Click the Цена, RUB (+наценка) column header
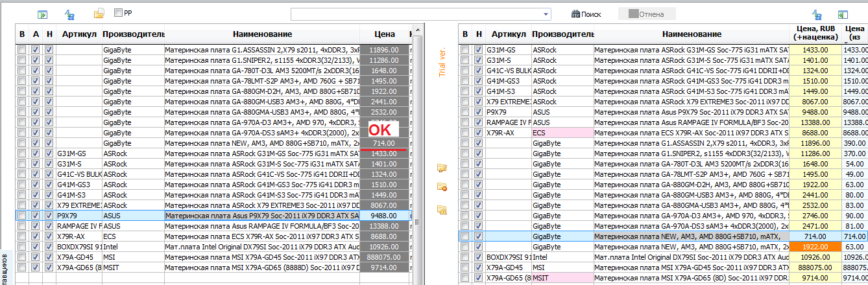The width and height of the screenshot is (868, 285). point(815,33)
